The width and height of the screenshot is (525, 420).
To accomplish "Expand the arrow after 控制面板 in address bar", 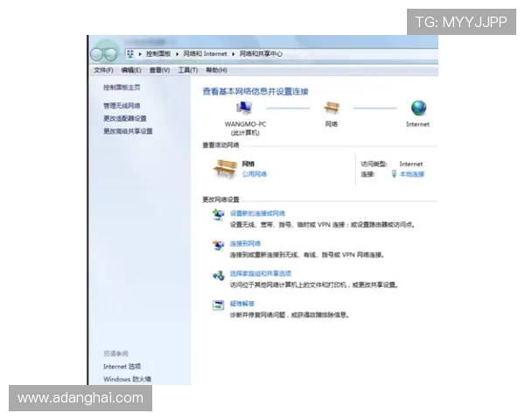I will [177, 54].
